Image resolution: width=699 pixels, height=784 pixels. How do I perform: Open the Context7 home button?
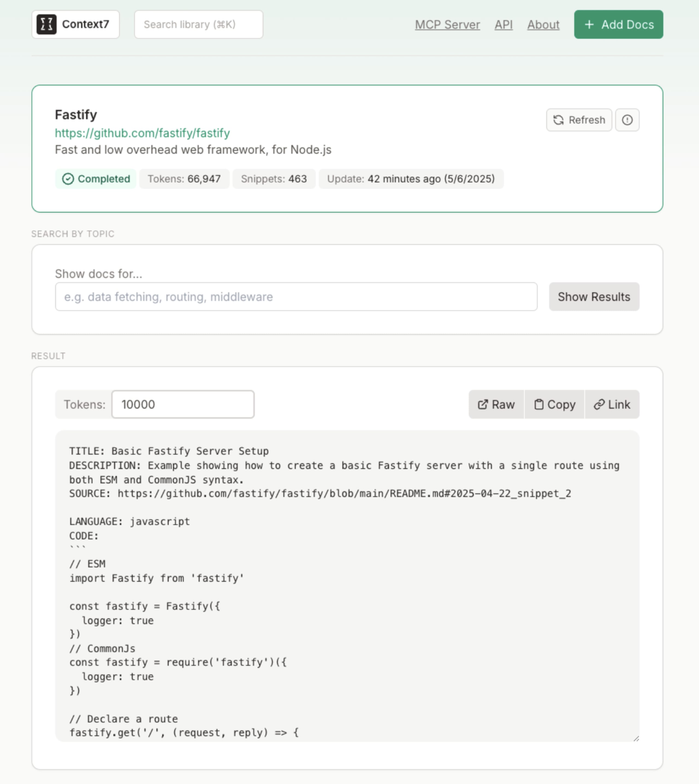point(75,24)
